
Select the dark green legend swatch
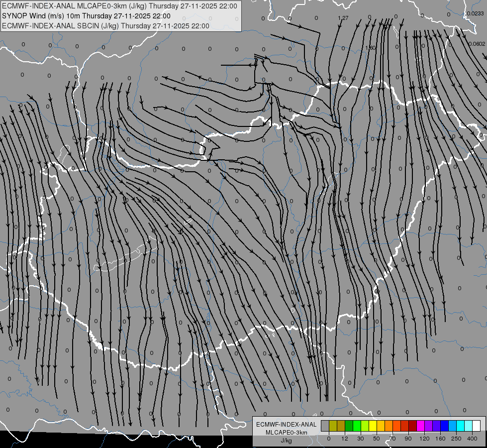(349, 426)
